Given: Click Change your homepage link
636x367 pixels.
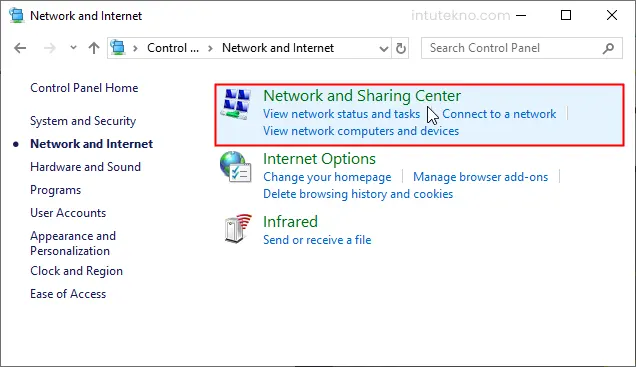Looking at the screenshot, I should 327,177.
